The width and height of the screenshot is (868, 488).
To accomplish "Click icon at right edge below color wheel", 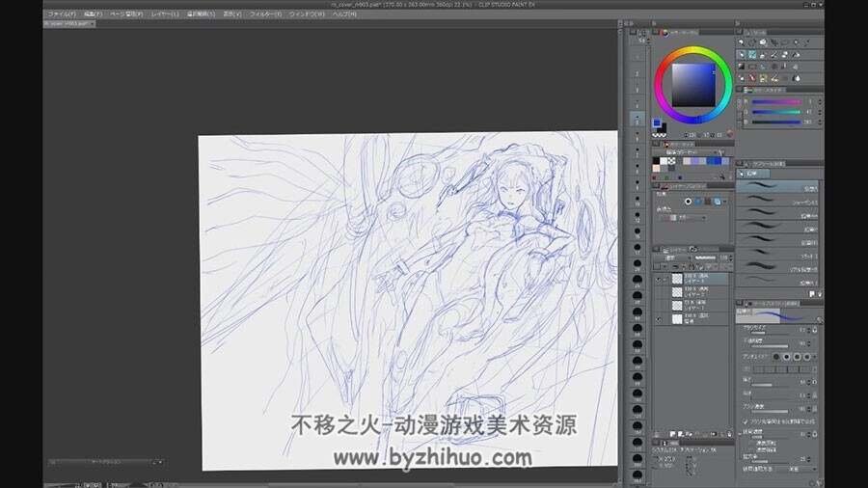I will (730, 133).
